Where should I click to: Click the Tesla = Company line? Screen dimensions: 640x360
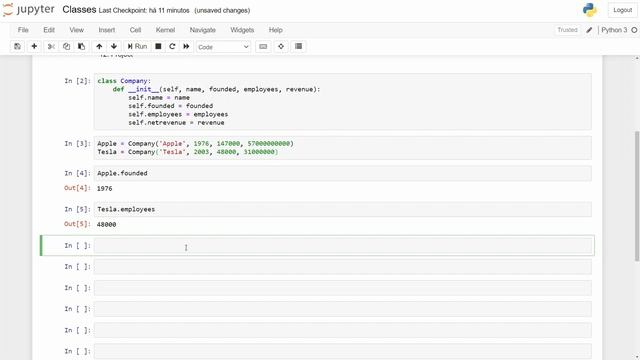coord(188,152)
